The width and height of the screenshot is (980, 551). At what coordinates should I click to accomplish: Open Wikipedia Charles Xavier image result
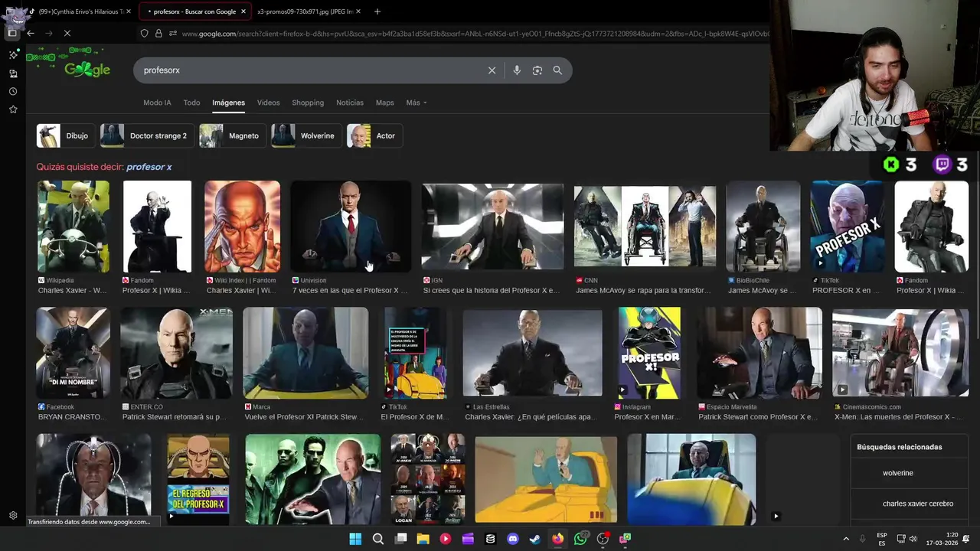click(73, 227)
